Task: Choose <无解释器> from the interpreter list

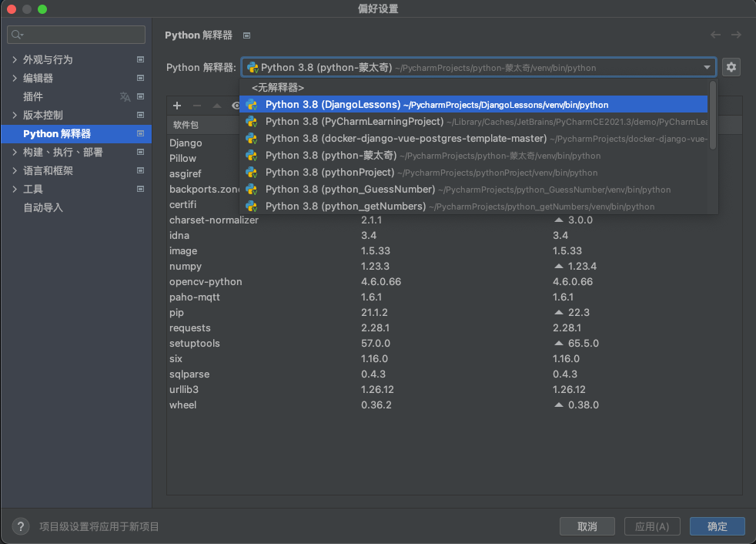Action: 277,88
